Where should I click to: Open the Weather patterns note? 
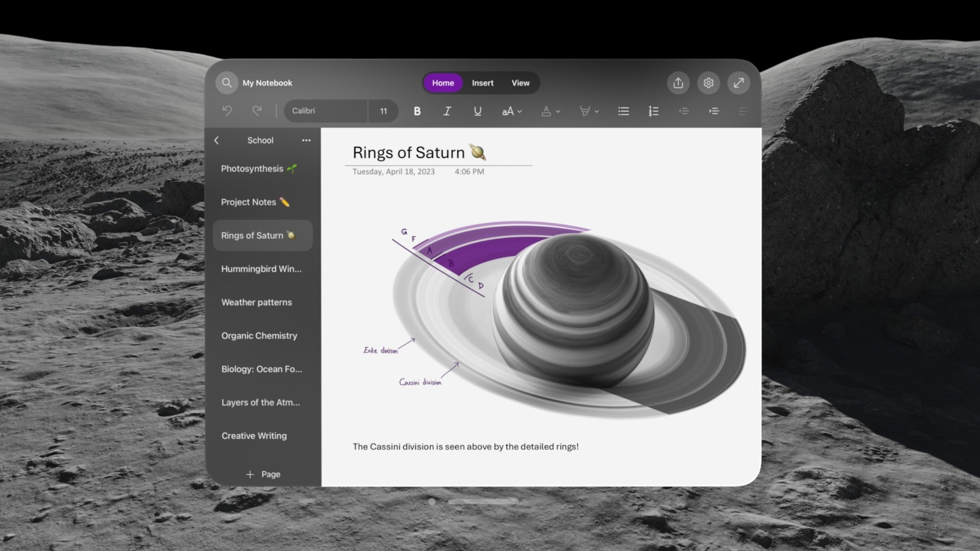256,302
